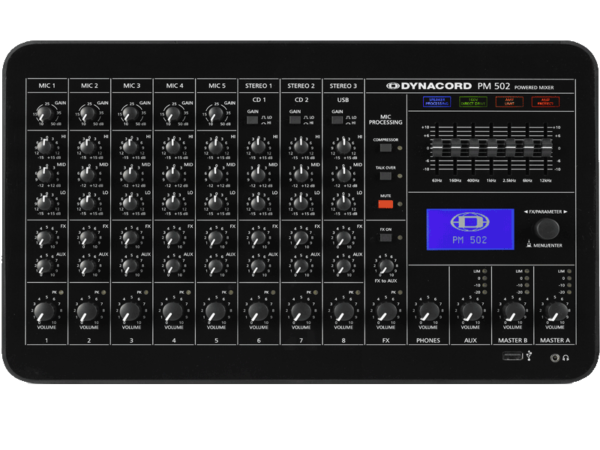Click the FX to AUX knob

385,266
